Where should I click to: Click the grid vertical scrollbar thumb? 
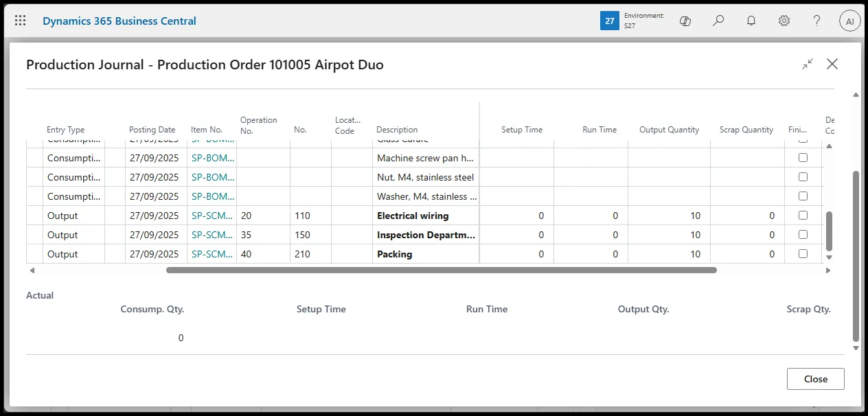(829, 231)
